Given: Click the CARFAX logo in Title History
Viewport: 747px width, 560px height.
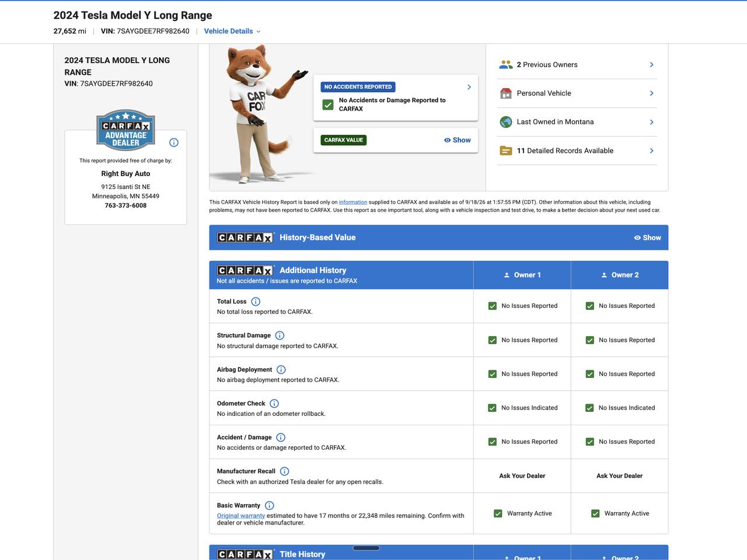Looking at the screenshot, I should click(x=245, y=554).
